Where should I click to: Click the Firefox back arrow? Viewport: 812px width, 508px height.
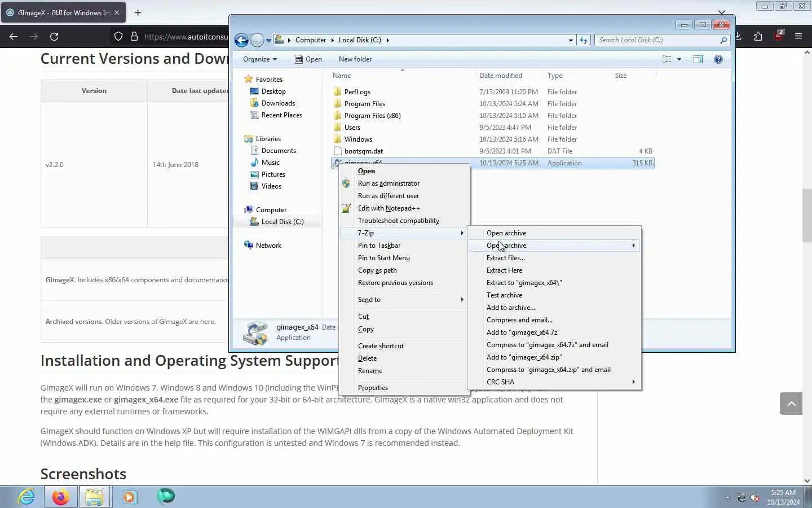[14, 36]
